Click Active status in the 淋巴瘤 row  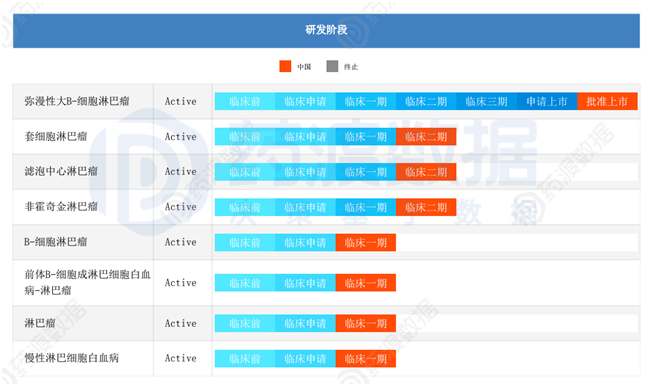181,323
